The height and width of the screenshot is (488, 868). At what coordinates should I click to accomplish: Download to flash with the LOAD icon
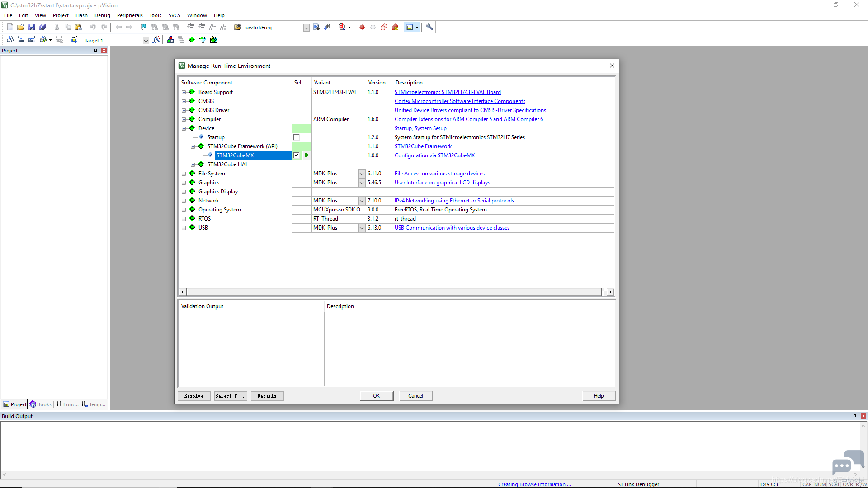tap(74, 40)
